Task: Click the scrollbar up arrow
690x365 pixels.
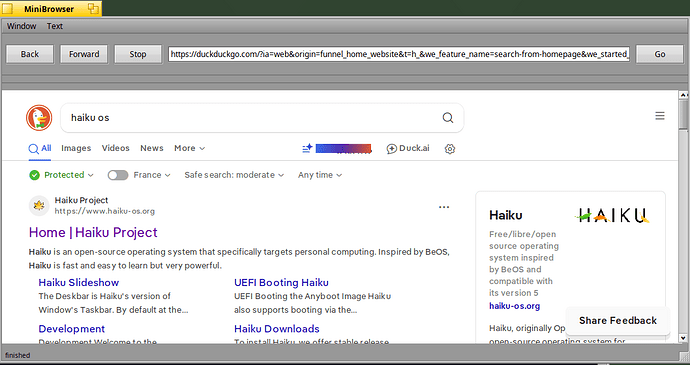Action: click(683, 95)
